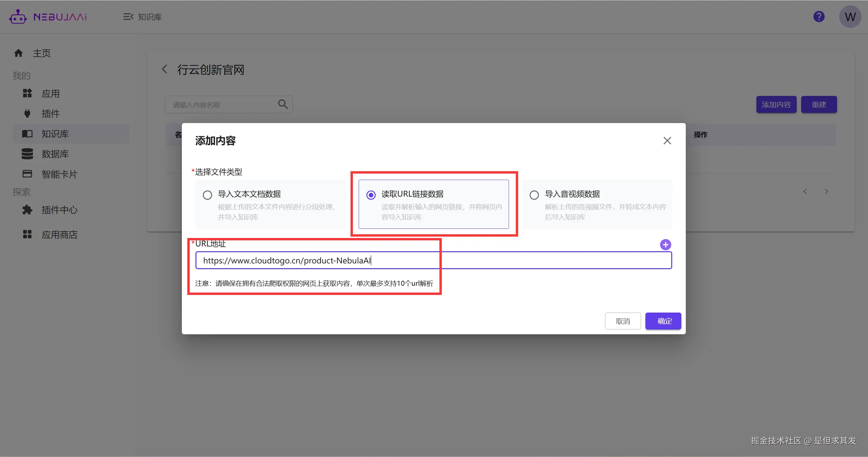Viewport: 868px width, 457px height.
Task: Confirm the dialog with 确定 button
Action: click(663, 321)
